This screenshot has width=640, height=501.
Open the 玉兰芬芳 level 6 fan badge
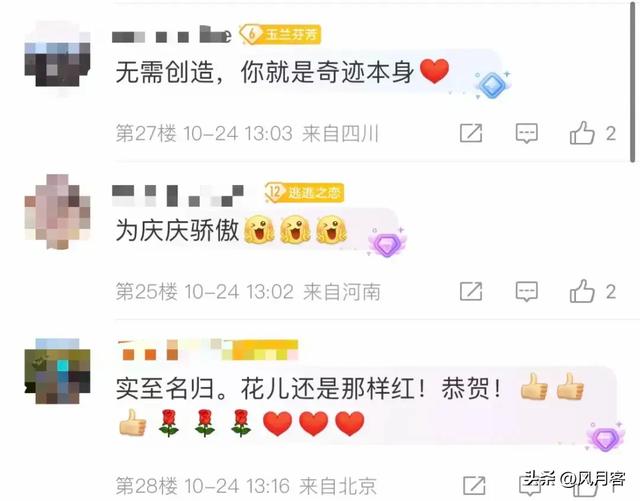point(280,35)
